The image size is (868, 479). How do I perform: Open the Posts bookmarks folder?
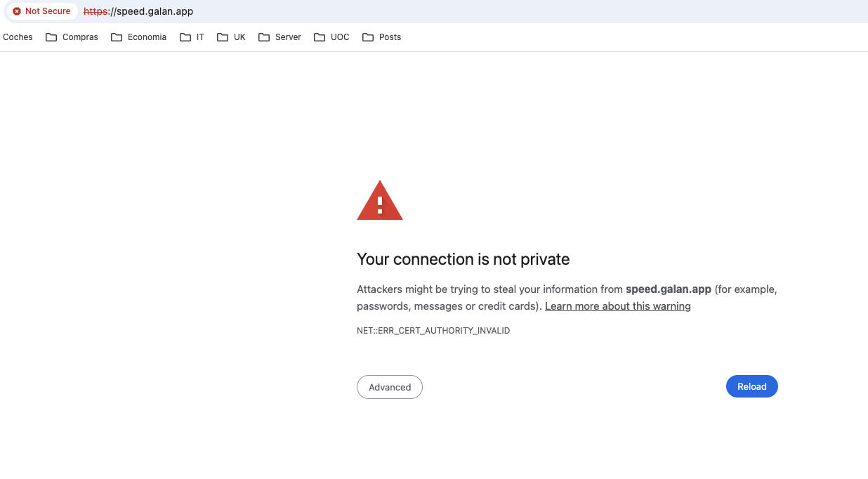[381, 37]
